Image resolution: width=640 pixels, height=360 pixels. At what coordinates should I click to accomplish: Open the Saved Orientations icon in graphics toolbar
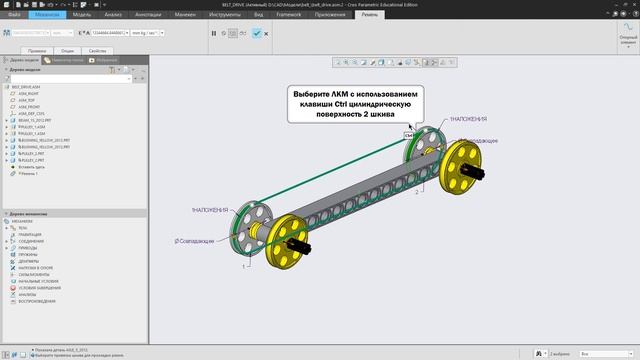click(x=391, y=62)
